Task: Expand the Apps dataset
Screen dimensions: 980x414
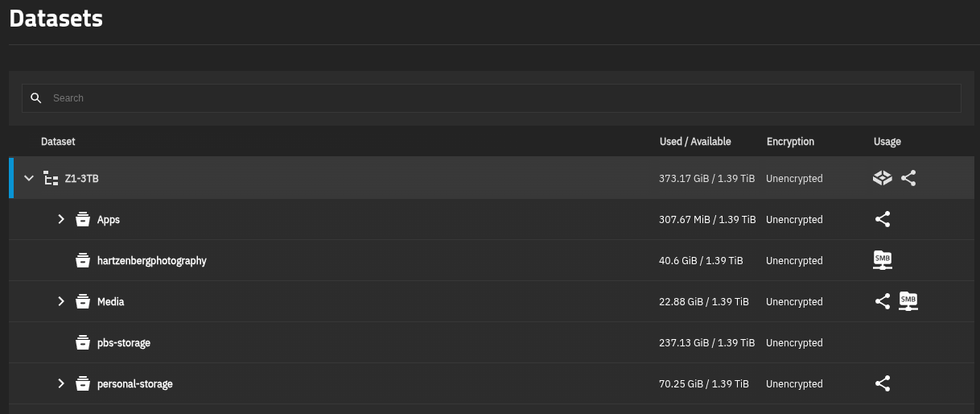Action: tap(61, 219)
